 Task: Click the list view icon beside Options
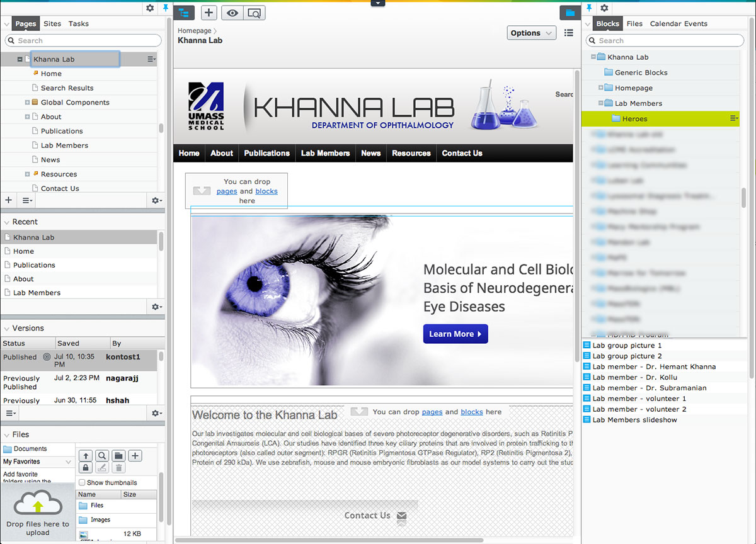pos(569,33)
